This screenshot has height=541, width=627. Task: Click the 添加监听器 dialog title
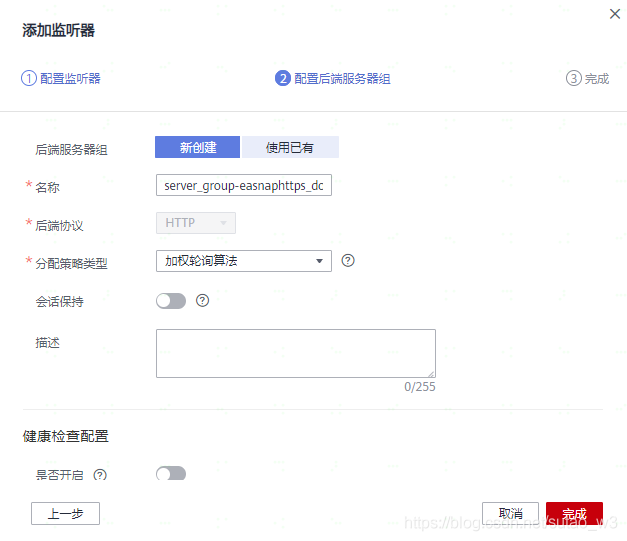pos(58,30)
